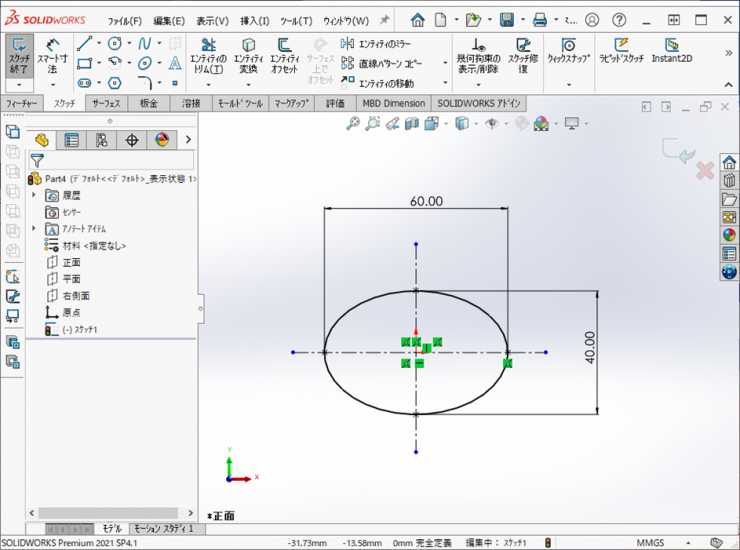This screenshot has width=740, height=550.
Task: Click the スケッチ修復 repair sketch icon
Action: (523, 57)
